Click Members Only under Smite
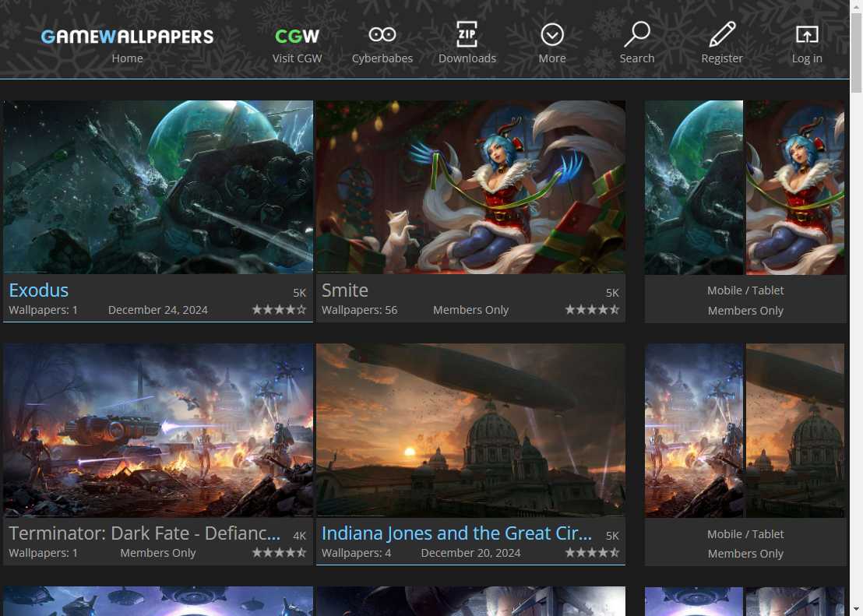This screenshot has width=863, height=616. pos(470,310)
